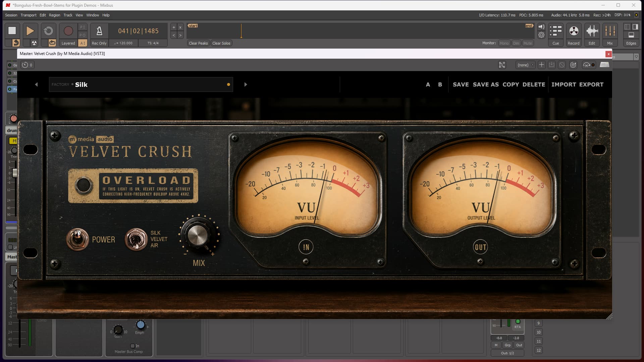Open the Transport menu

[x=29, y=15]
